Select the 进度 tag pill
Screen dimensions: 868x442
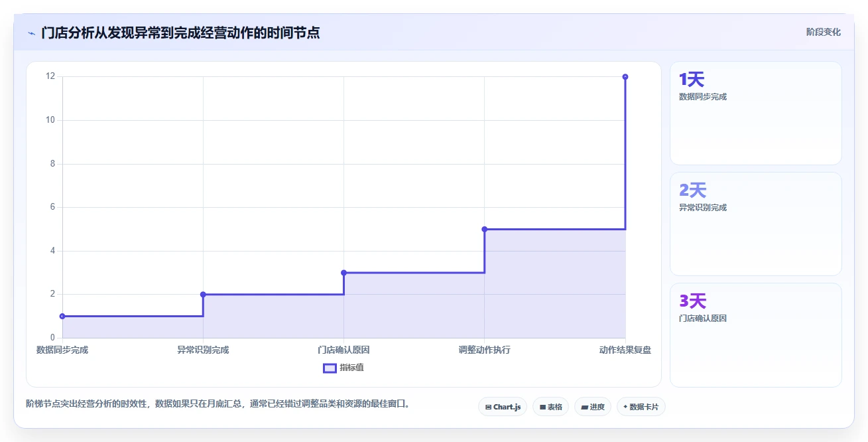pyautogui.click(x=593, y=407)
